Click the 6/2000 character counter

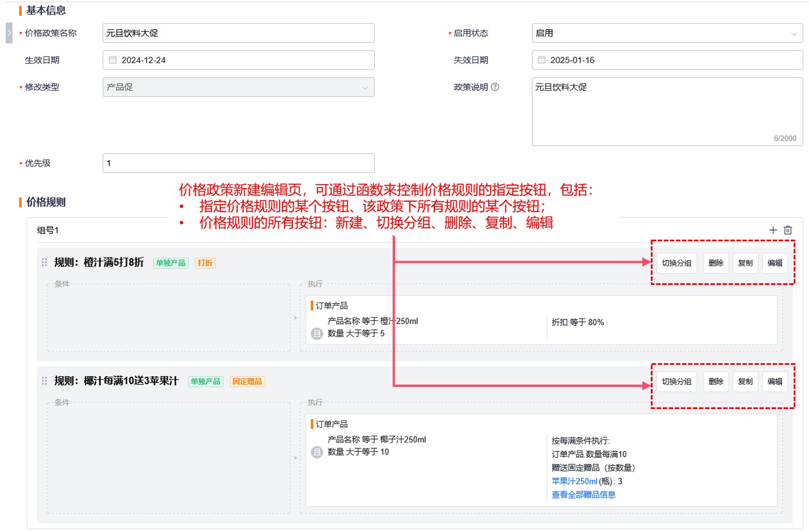785,138
